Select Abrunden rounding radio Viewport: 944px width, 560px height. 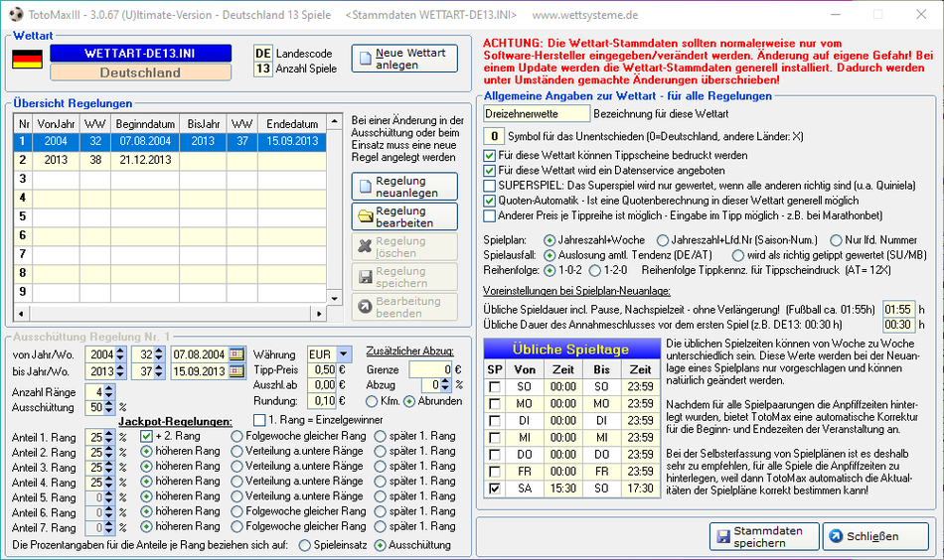pos(409,401)
